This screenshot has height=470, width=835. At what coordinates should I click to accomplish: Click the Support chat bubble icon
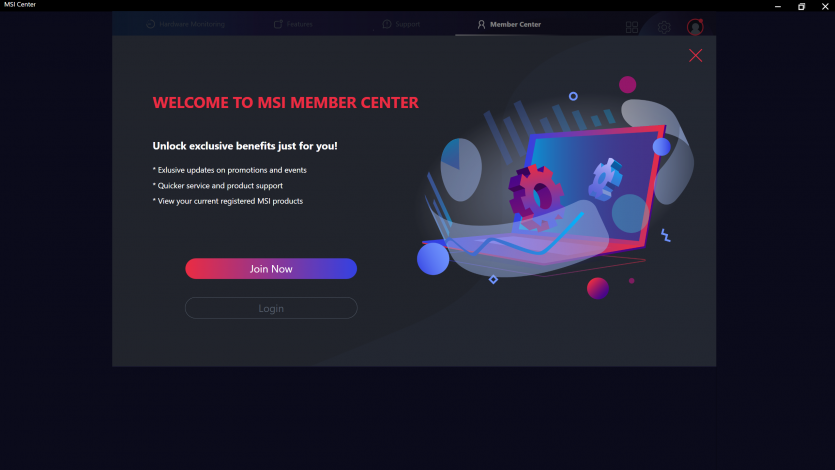point(387,24)
